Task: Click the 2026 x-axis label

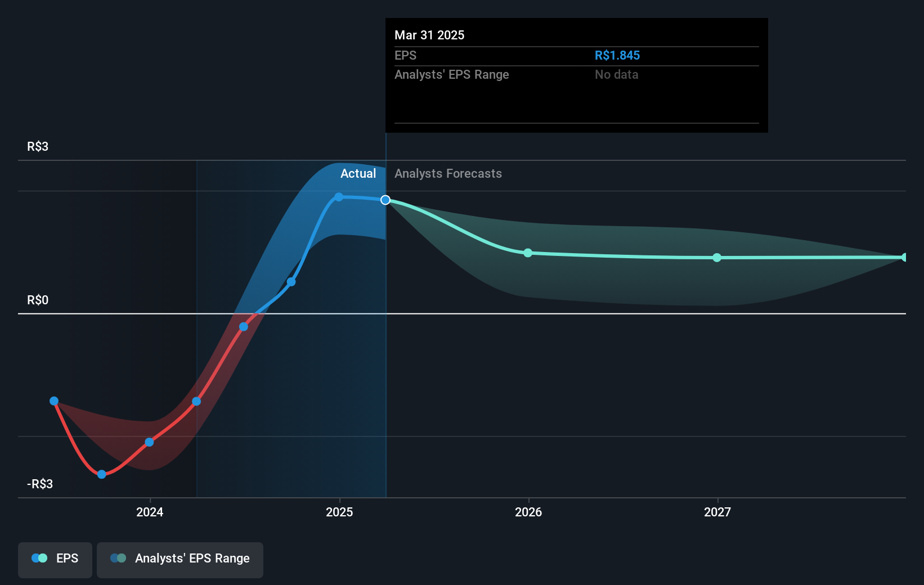Action: tap(528, 512)
